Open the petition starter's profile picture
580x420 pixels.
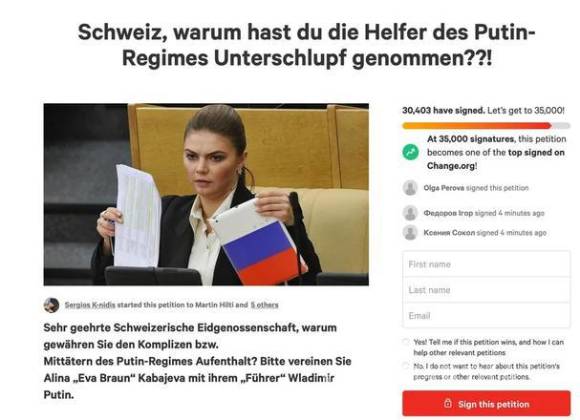click(x=51, y=305)
